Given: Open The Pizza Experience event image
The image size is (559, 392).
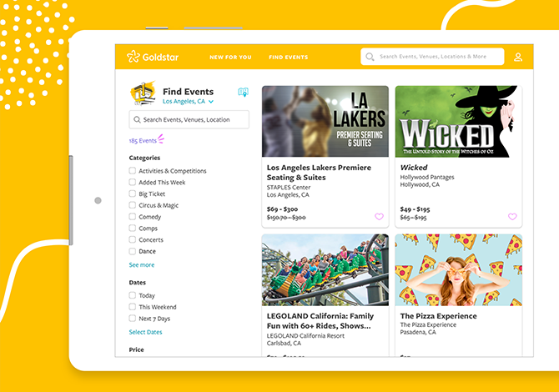Looking at the screenshot, I should [x=459, y=269].
